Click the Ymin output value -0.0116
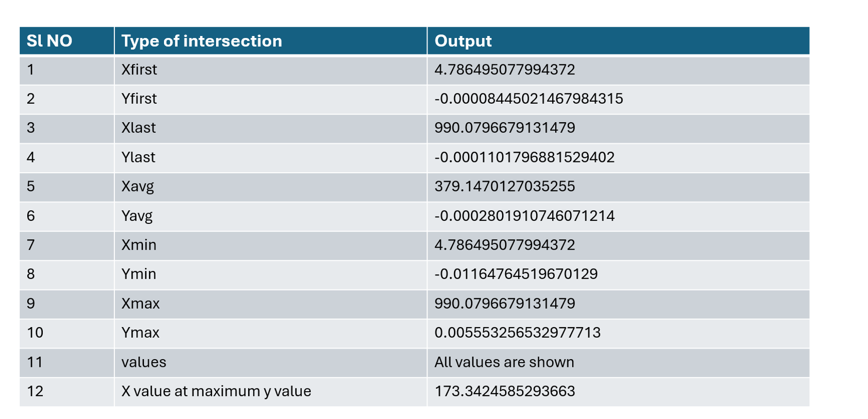 tap(516, 274)
